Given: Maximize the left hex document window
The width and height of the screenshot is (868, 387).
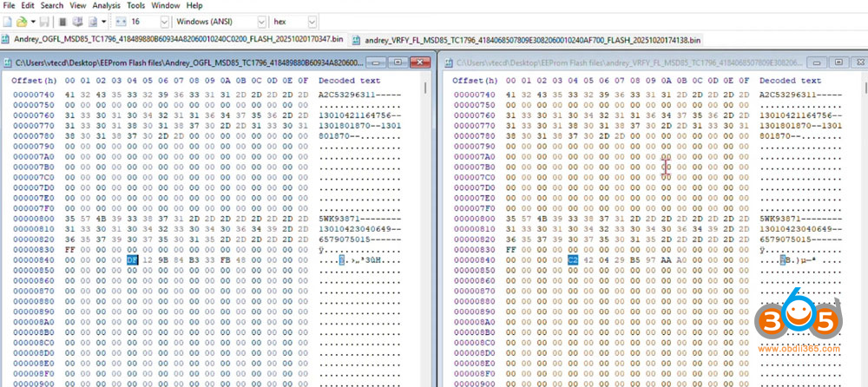Looking at the screenshot, I should click(398, 62).
